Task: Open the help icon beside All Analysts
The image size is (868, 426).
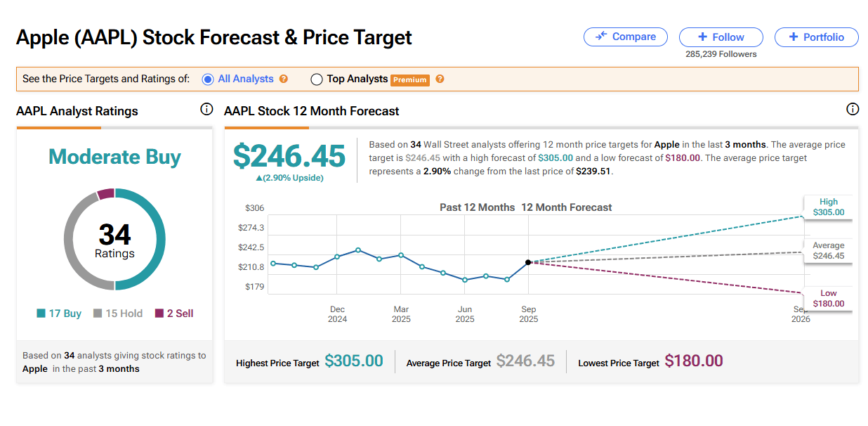Action: click(x=284, y=79)
